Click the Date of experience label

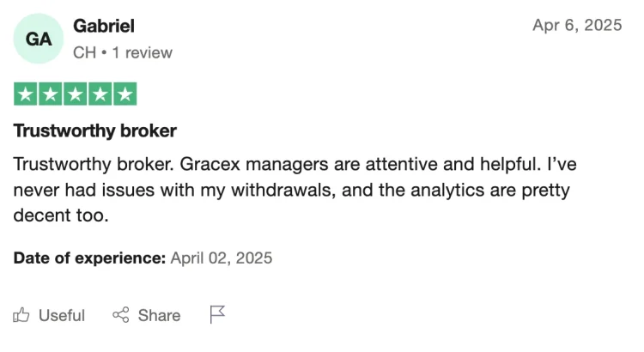click(89, 258)
